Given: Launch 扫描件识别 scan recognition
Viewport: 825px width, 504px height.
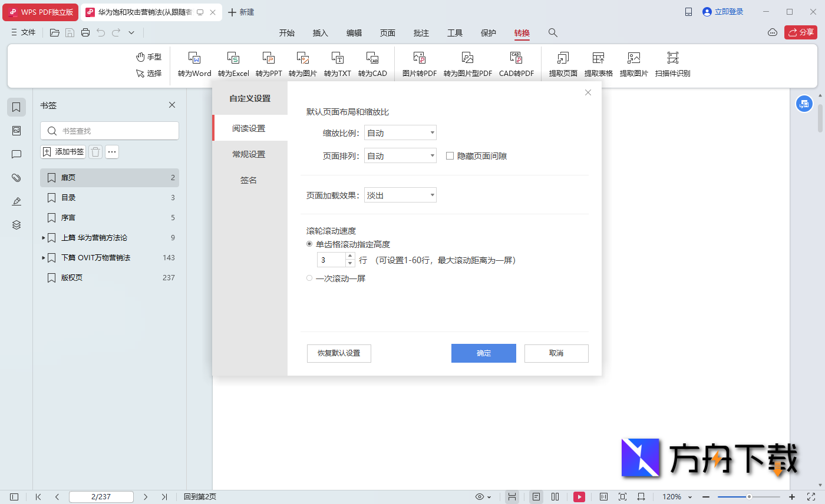Looking at the screenshot, I should coord(672,64).
